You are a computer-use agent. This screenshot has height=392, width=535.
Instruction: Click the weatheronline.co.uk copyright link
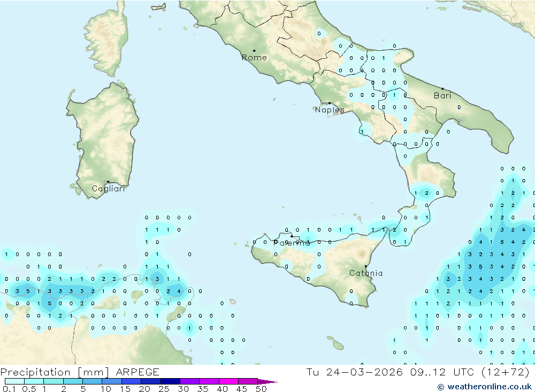(485, 387)
